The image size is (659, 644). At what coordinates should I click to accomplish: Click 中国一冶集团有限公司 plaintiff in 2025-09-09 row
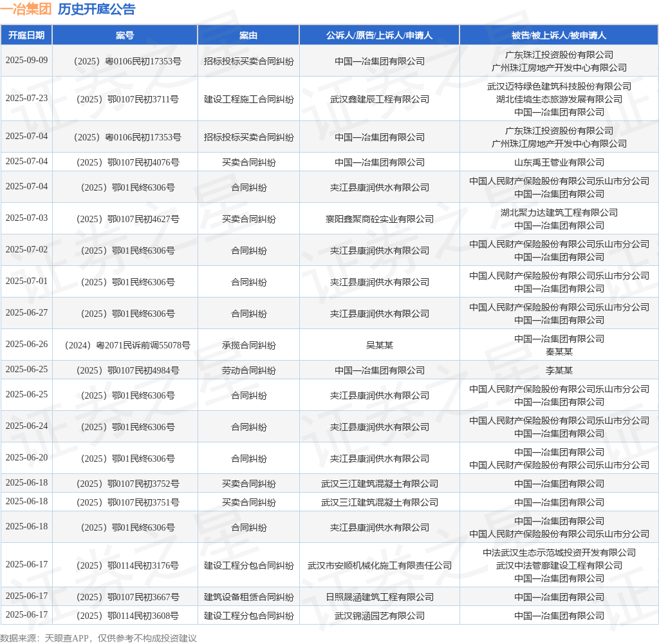(x=380, y=61)
